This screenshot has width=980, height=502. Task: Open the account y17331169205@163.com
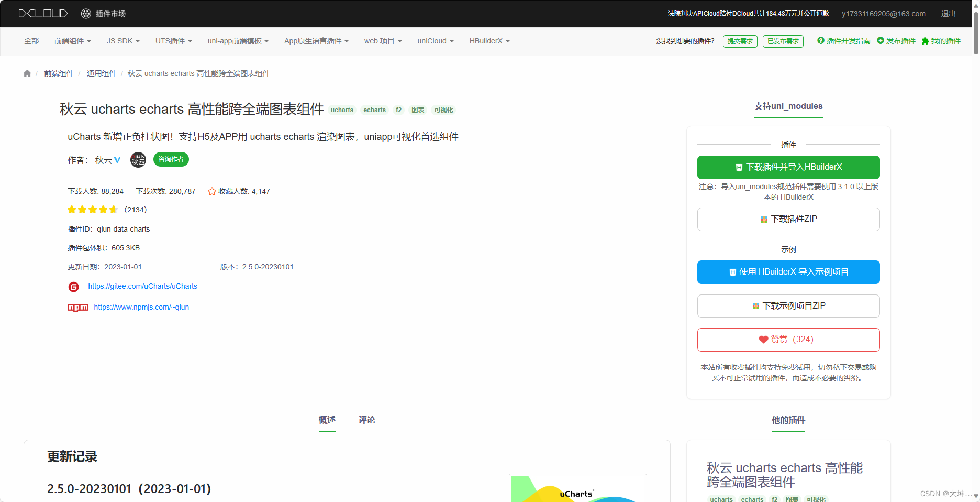click(x=884, y=14)
